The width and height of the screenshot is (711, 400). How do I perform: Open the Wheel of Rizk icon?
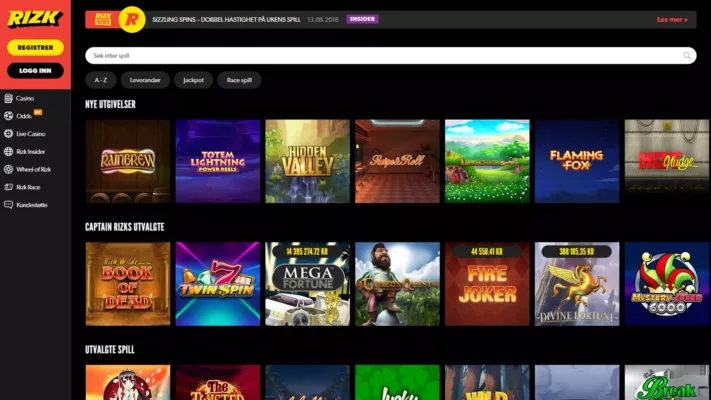coord(9,169)
